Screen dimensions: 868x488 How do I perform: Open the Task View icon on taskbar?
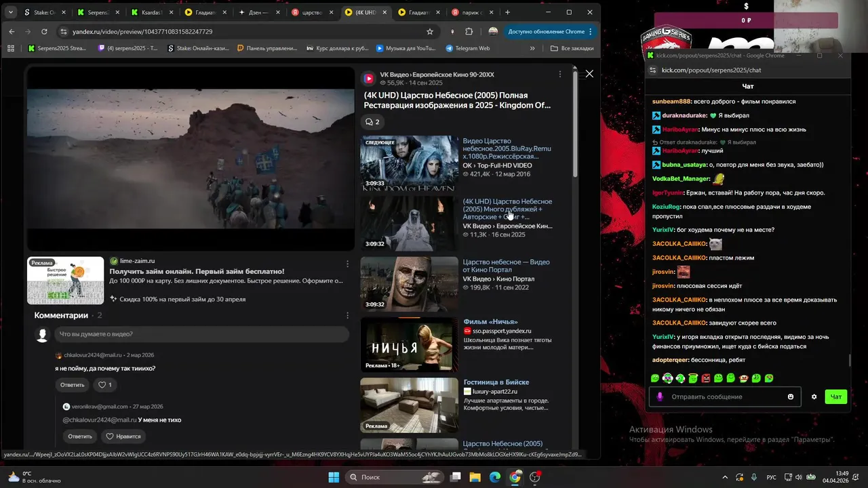click(456, 477)
